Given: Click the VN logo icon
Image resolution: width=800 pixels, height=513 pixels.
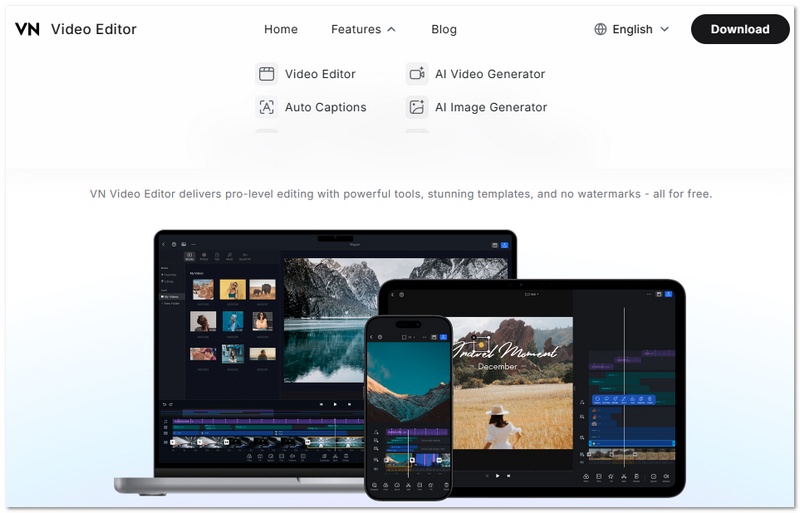Looking at the screenshot, I should pyautogui.click(x=27, y=29).
